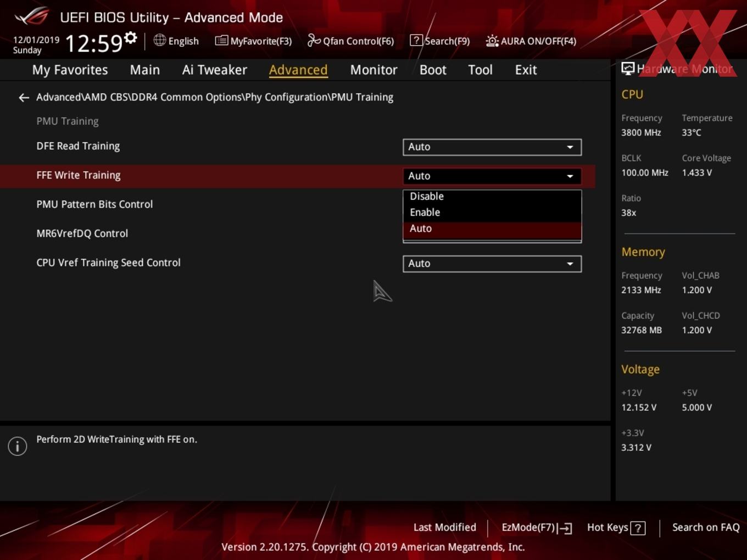The width and height of the screenshot is (747, 560).
Task: Click the globe language icon
Action: (x=159, y=40)
